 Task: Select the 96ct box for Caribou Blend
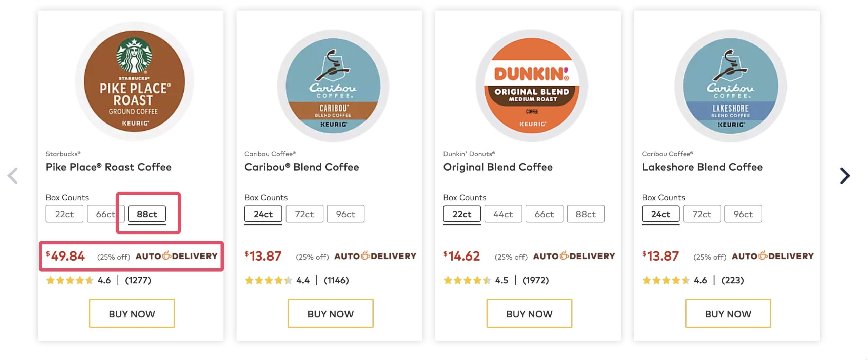pyautogui.click(x=346, y=213)
